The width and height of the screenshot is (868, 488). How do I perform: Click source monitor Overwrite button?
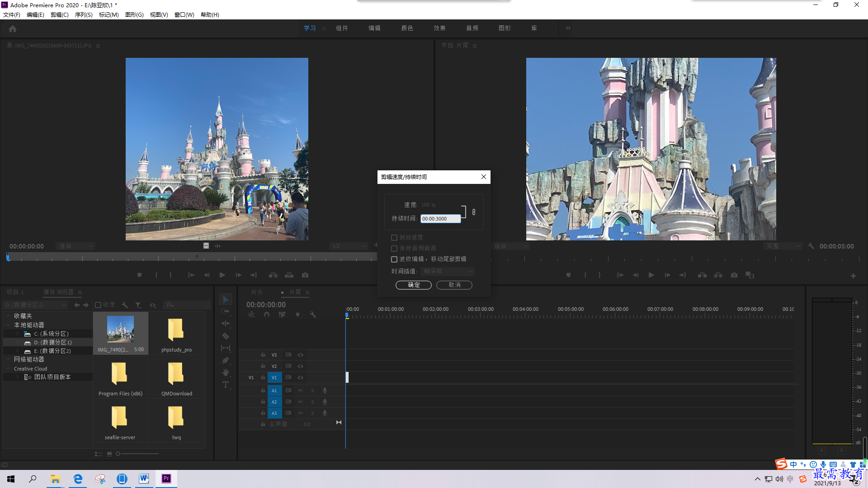(289, 275)
